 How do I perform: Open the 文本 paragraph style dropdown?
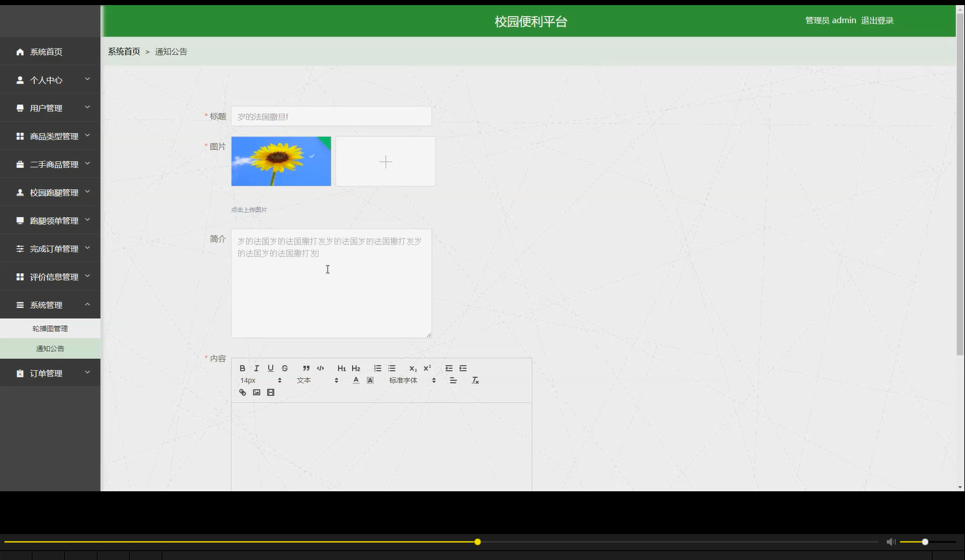pyautogui.click(x=317, y=381)
